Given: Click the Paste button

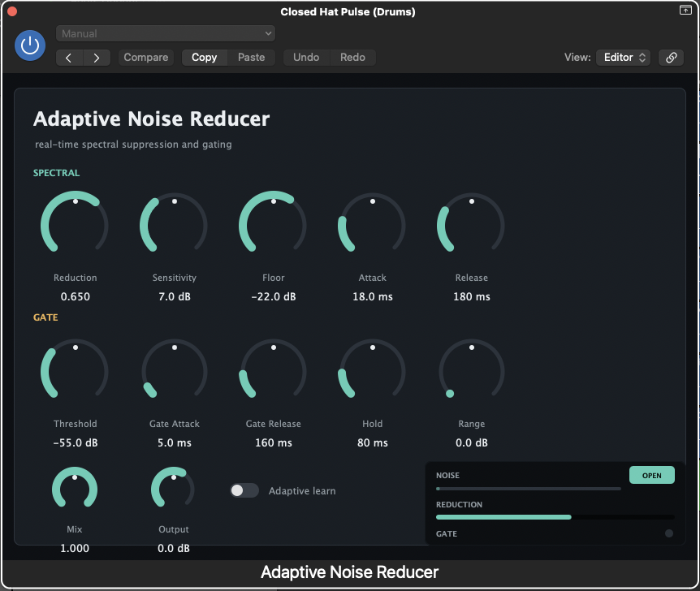Looking at the screenshot, I should coord(252,58).
